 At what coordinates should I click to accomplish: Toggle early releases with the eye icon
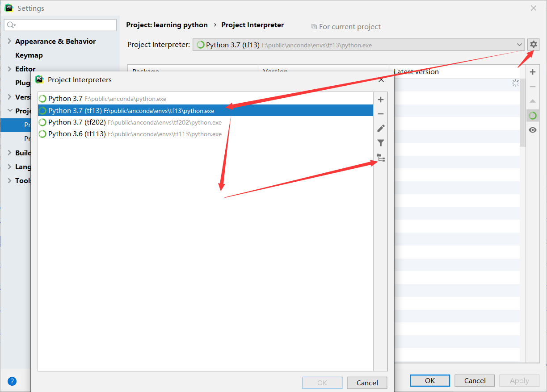click(x=533, y=130)
